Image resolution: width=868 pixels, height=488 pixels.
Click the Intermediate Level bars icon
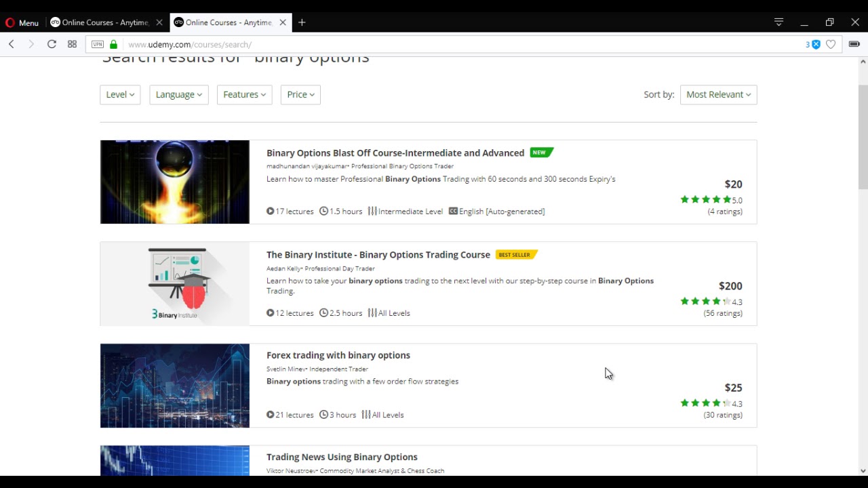point(372,211)
